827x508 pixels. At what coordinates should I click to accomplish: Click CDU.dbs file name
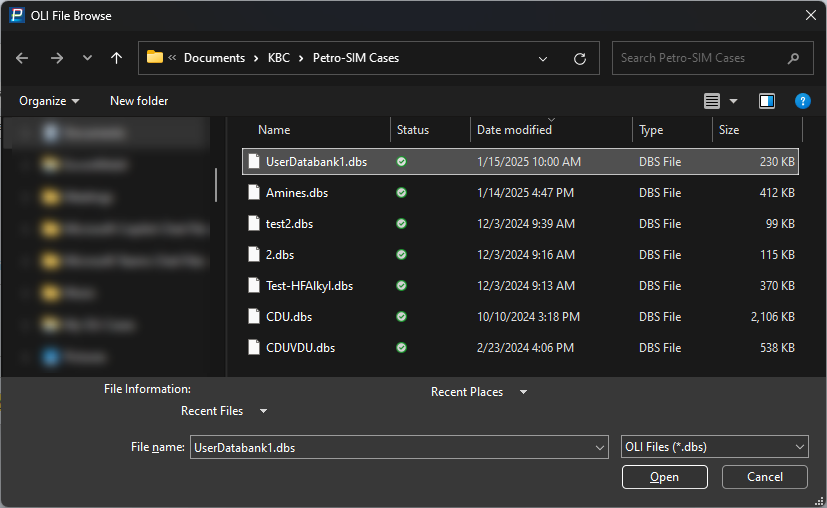click(289, 317)
